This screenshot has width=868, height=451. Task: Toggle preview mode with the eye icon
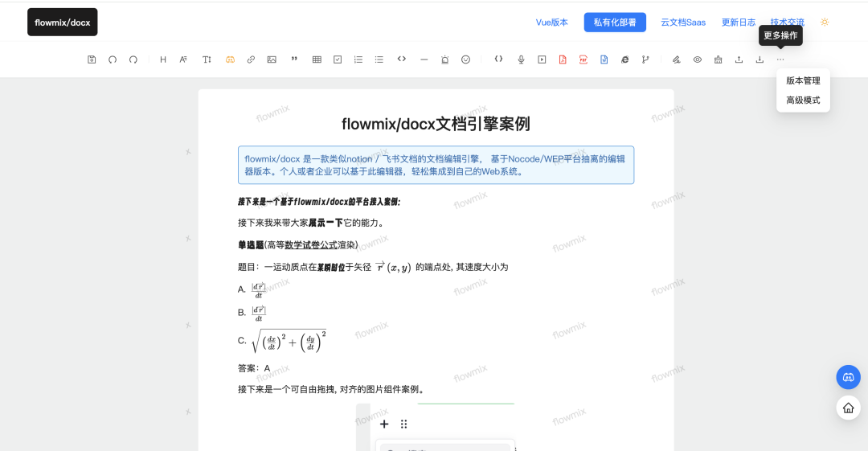tap(698, 59)
